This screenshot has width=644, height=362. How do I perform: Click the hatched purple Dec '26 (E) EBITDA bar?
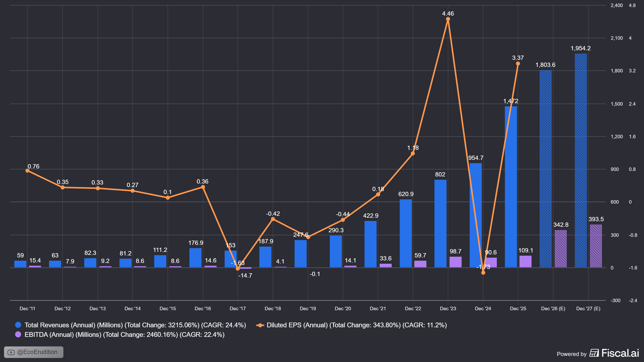[x=561, y=249]
